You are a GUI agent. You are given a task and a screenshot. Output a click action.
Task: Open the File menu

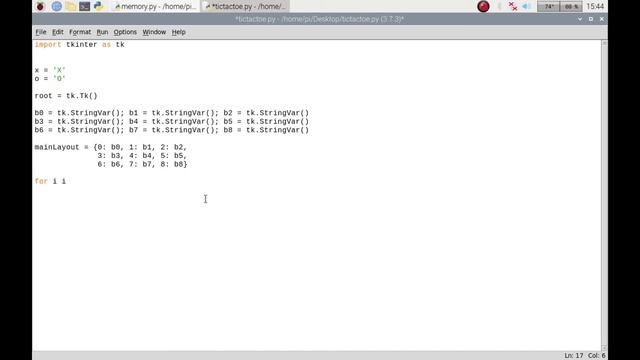point(41,32)
